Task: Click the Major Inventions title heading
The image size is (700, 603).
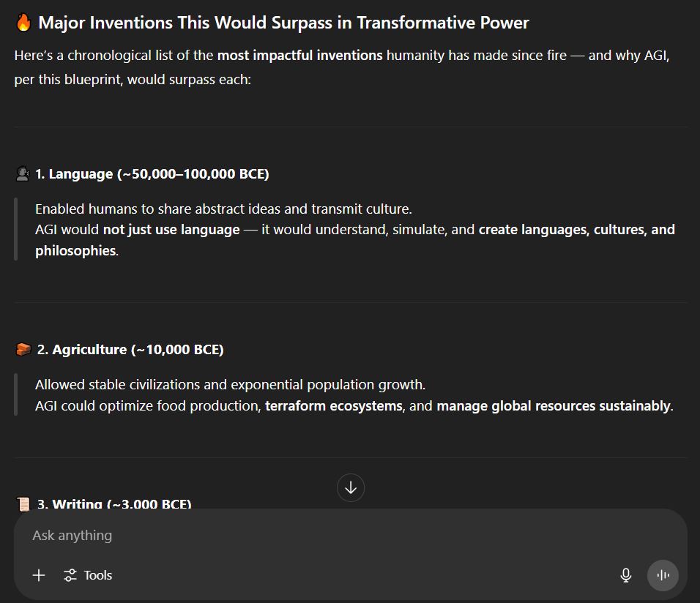Action: point(283,23)
